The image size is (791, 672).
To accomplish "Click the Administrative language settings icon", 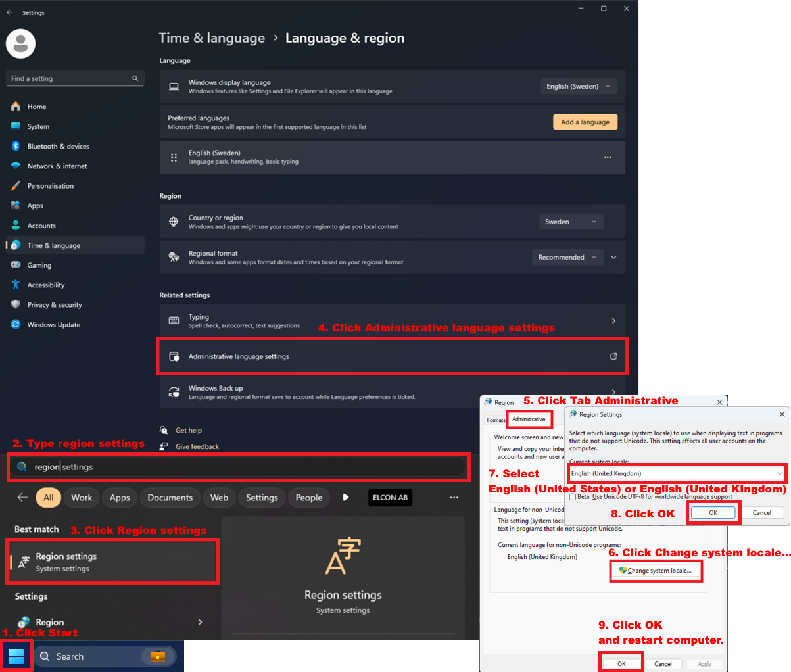I will click(174, 356).
